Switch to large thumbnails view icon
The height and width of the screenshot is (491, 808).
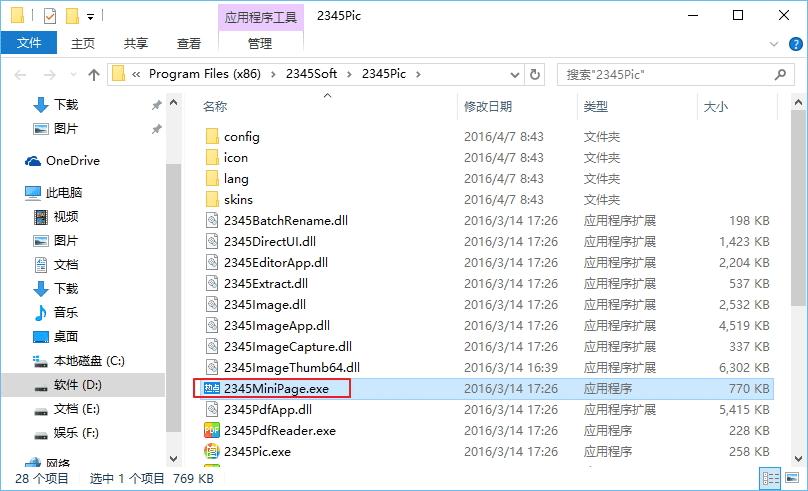(792, 478)
